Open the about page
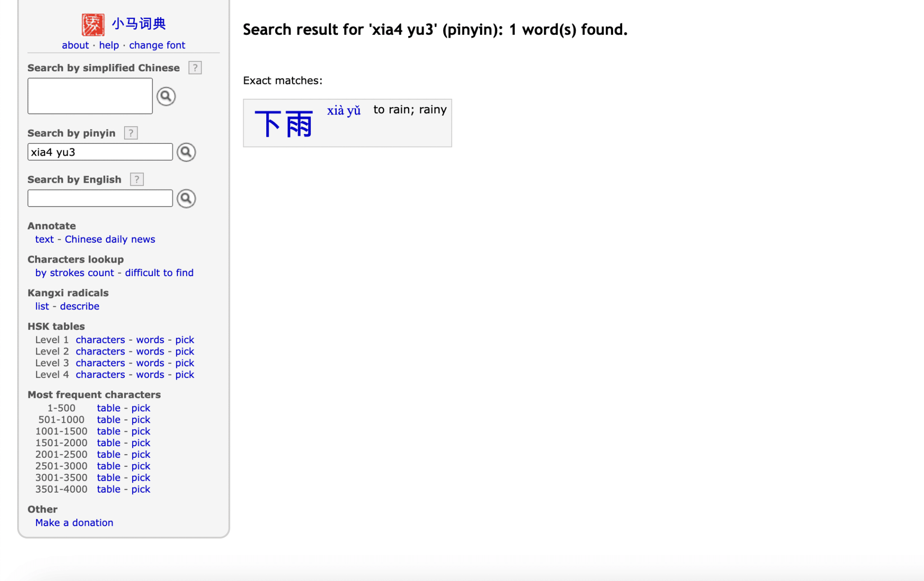 [x=75, y=45]
